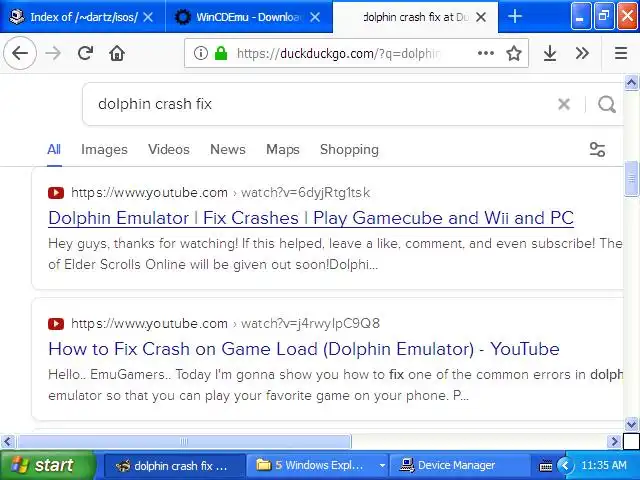Click the keyboard icon in system tray
640x480 pixels.
click(x=546, y=466)
